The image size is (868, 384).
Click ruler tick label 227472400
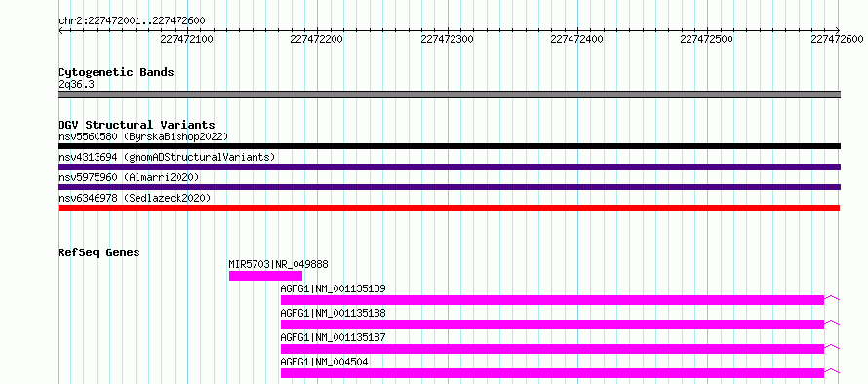(x=577, y=39)
